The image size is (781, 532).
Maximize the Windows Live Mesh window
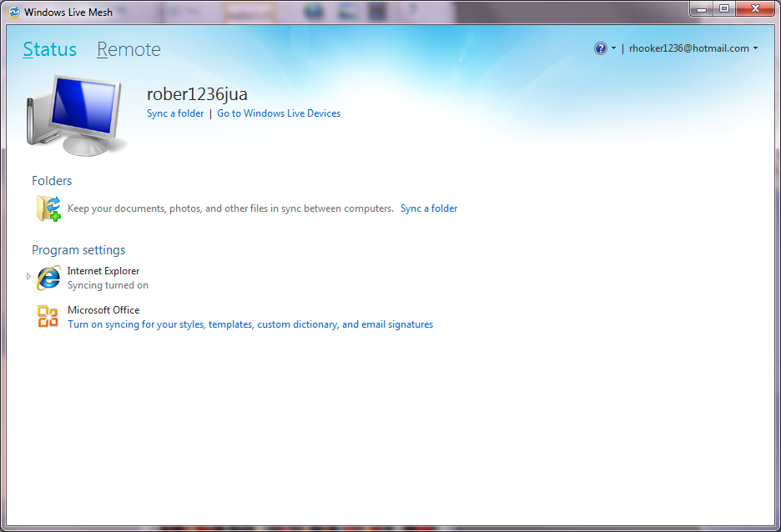coord(724,8)
